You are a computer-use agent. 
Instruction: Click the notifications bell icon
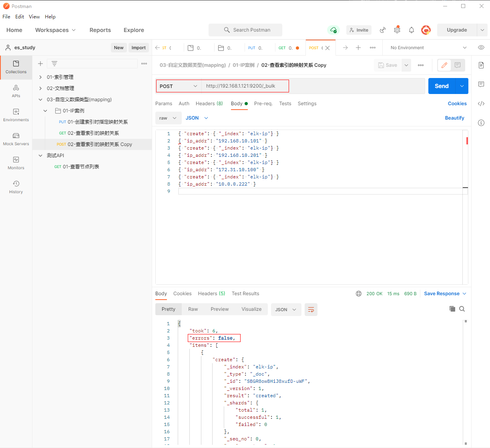(x=411, y=30)
